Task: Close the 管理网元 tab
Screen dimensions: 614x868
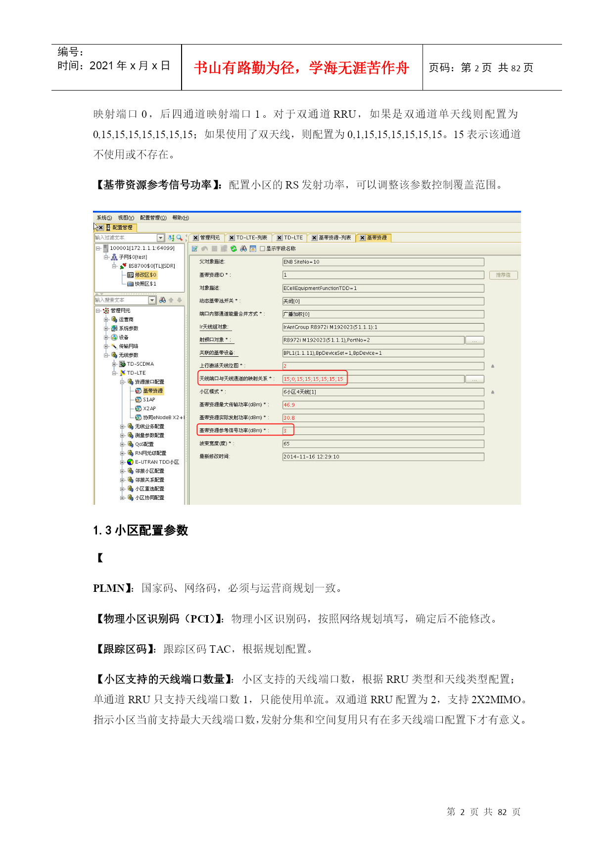Action: 195,238
